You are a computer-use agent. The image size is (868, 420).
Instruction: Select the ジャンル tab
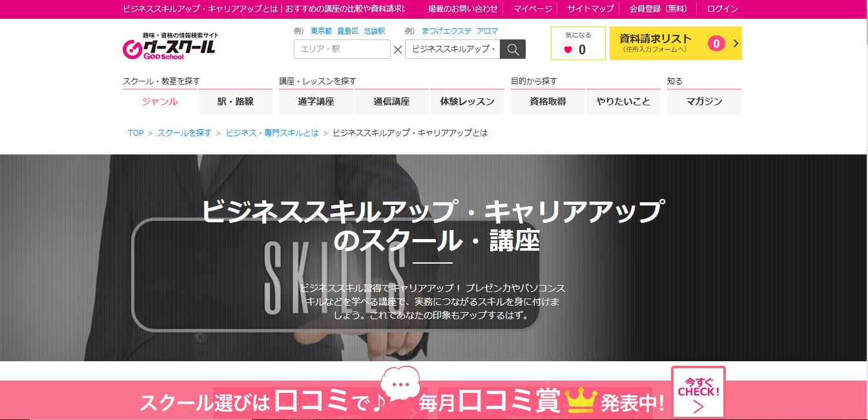pos(160,101)
